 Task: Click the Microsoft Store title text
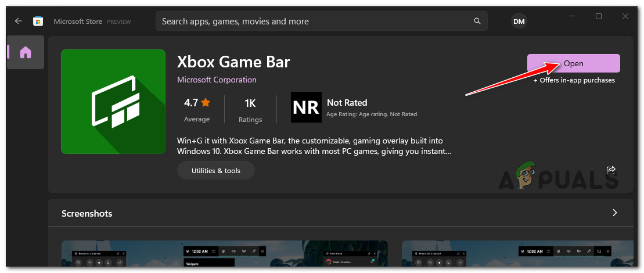pyautogui.click(x=78, y=21)
